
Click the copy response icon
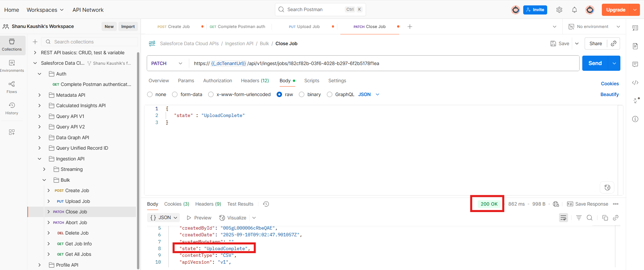tap(605, 218)
